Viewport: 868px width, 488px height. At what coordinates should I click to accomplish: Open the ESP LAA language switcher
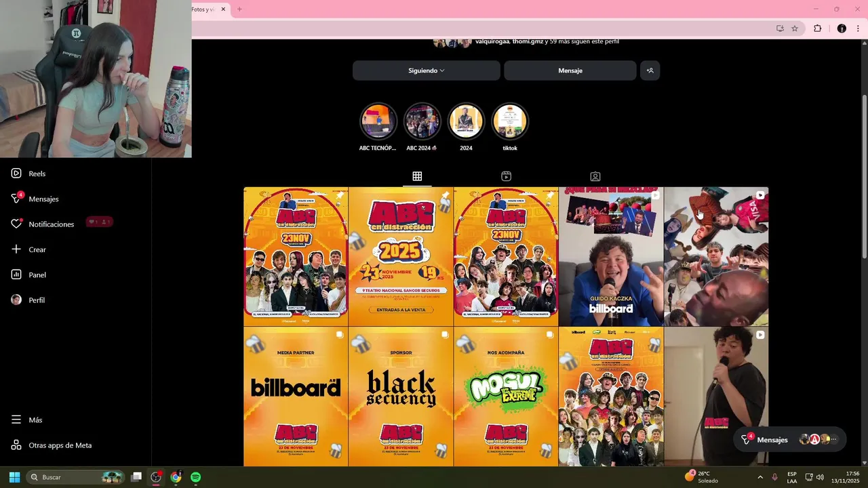click(x=792, y=477)
